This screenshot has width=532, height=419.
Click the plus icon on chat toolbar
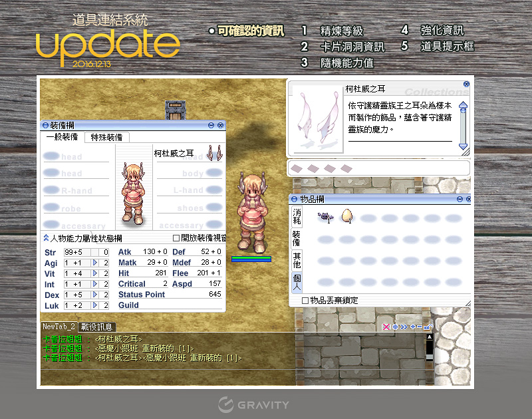point(412,327)
